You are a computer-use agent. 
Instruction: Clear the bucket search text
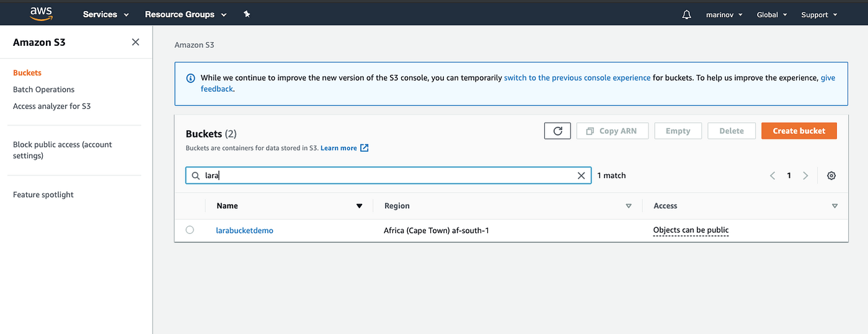(581, 176)
